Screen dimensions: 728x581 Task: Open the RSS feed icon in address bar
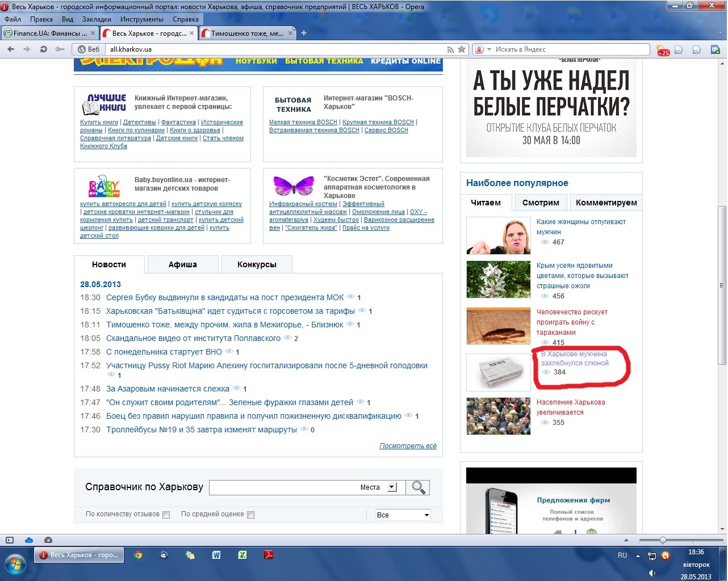(x=450, y=49)
